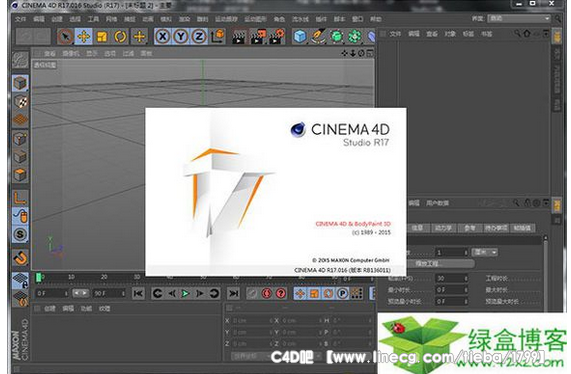Image resolution: width=571 pixels, height=374 pixels.
Task: Click the CINEMA 4D R17 splash screen
Action: tap(276, 192)
